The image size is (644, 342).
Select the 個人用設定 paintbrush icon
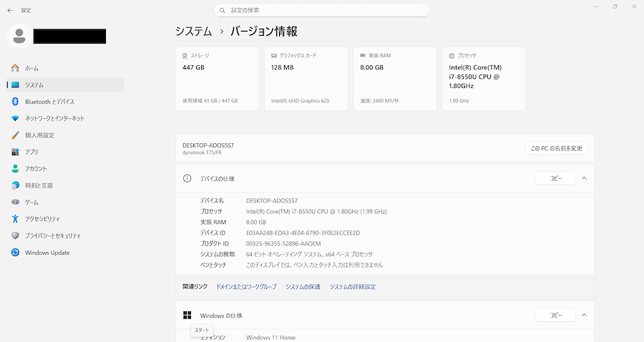coord(15,135)
